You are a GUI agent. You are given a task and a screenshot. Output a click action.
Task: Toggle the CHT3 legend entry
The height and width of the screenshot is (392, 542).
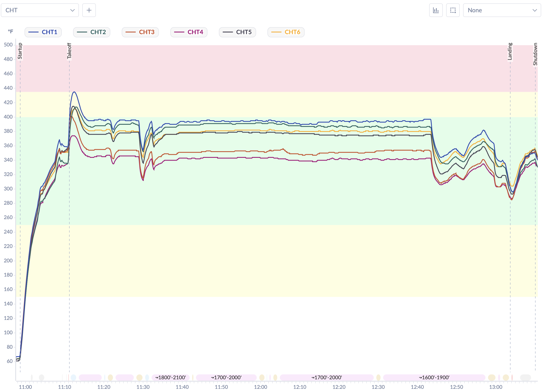click(140, 32)
